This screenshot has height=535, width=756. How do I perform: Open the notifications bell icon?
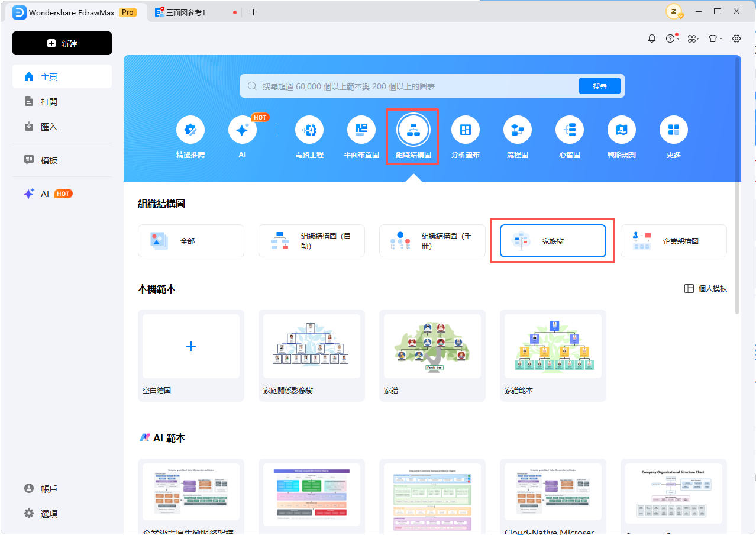point(652,38)
